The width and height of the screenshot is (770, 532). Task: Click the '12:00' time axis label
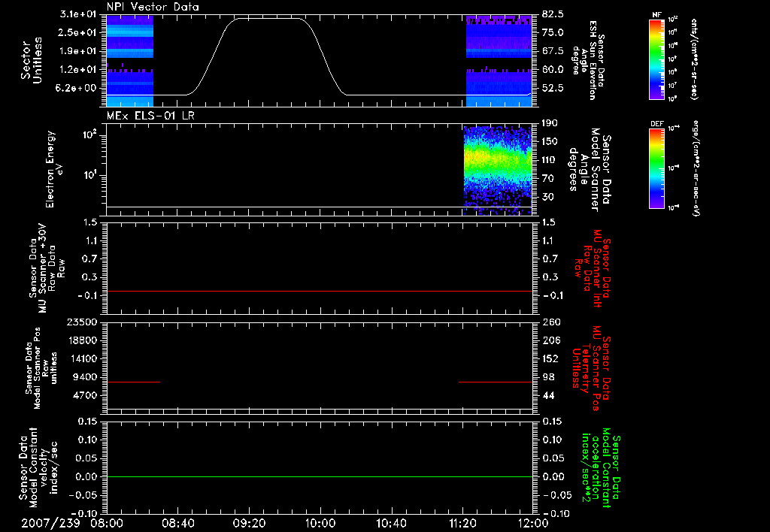tap(532, 523)
